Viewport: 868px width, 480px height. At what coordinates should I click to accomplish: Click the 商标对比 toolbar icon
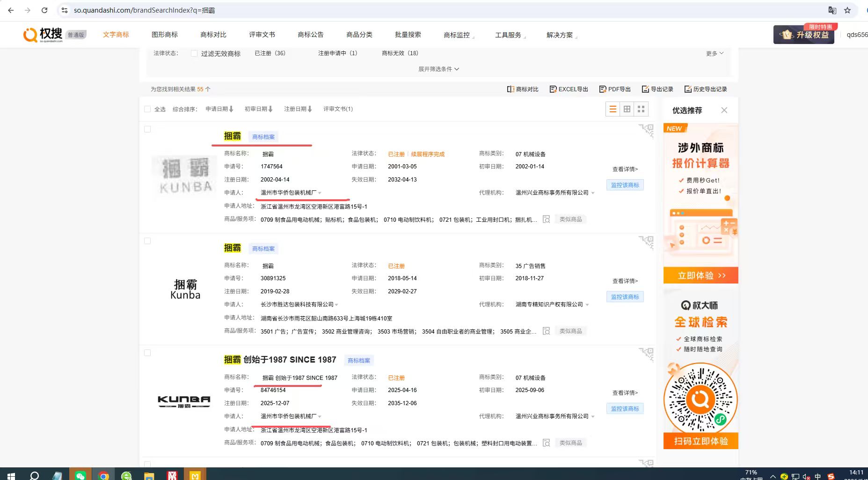click(523, 89)
